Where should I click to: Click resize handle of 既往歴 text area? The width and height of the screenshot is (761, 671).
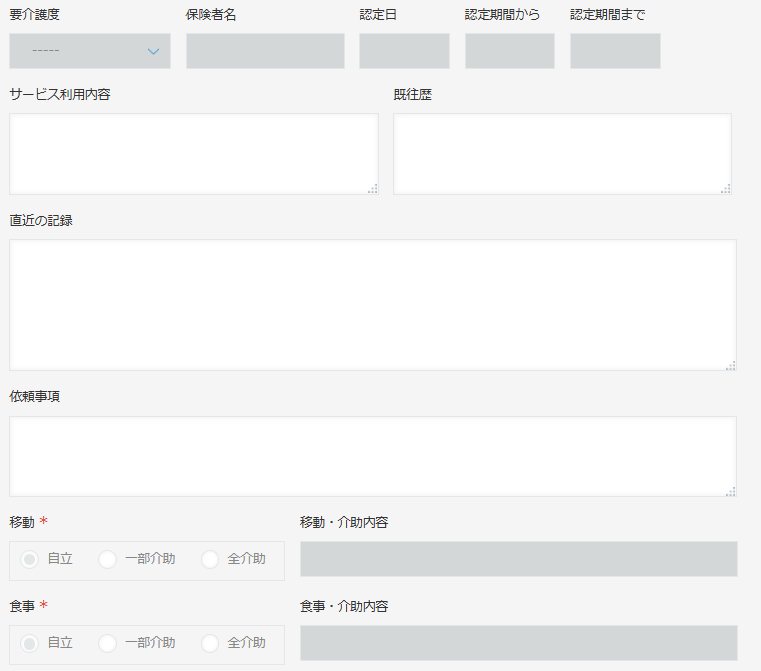[726, 189]
